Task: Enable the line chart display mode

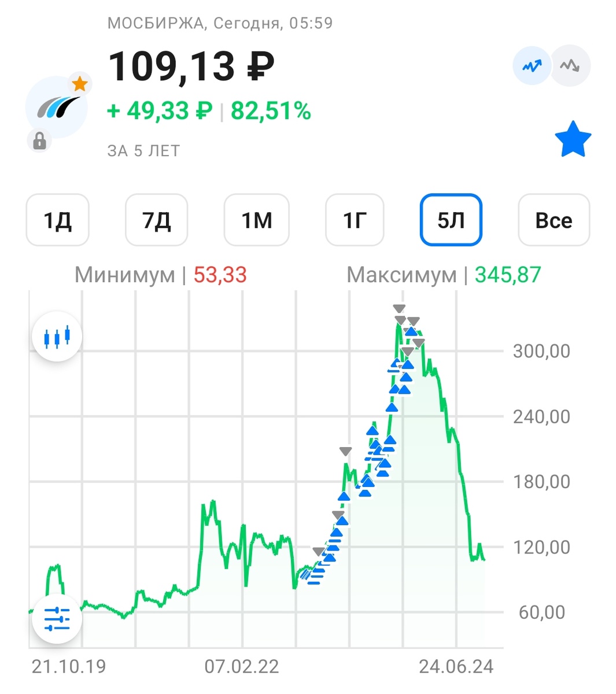Action: pos(531,65)
